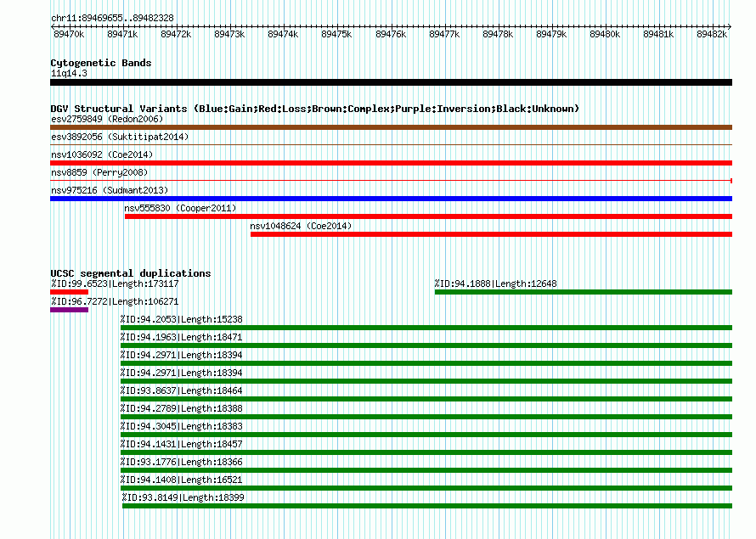Select the green bar under %ID:94.2053|Length:15238

click(426, 328)
